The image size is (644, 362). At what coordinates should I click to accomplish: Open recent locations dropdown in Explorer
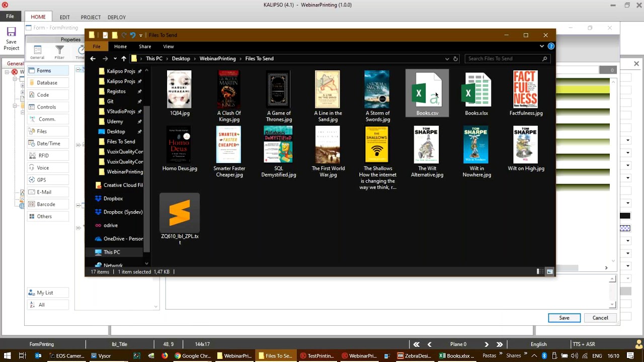click(x=115, y=59)
